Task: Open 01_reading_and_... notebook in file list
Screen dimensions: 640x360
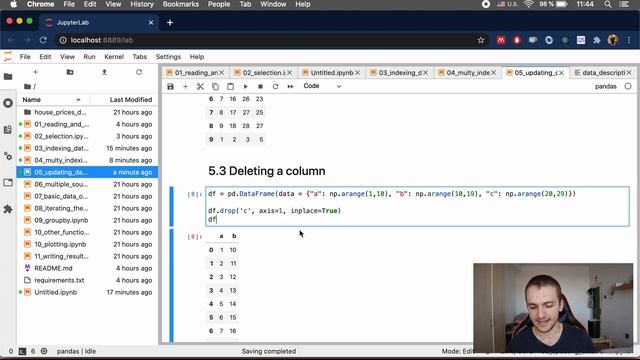Action: tap(87, 124)
